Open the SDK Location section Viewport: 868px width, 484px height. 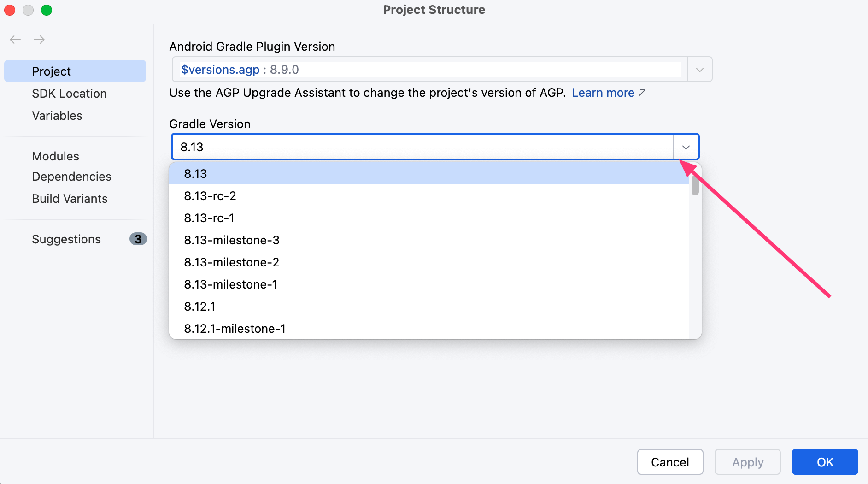(x=69, y=94)
